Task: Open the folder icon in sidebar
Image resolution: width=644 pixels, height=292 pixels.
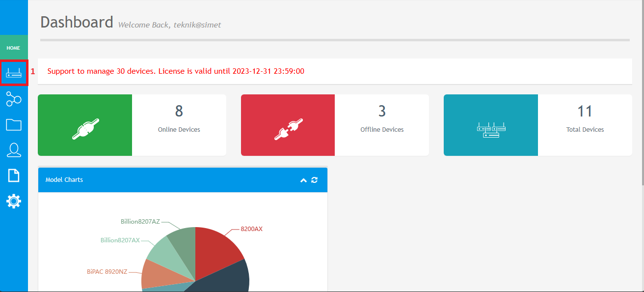Action: click(14, 125)
